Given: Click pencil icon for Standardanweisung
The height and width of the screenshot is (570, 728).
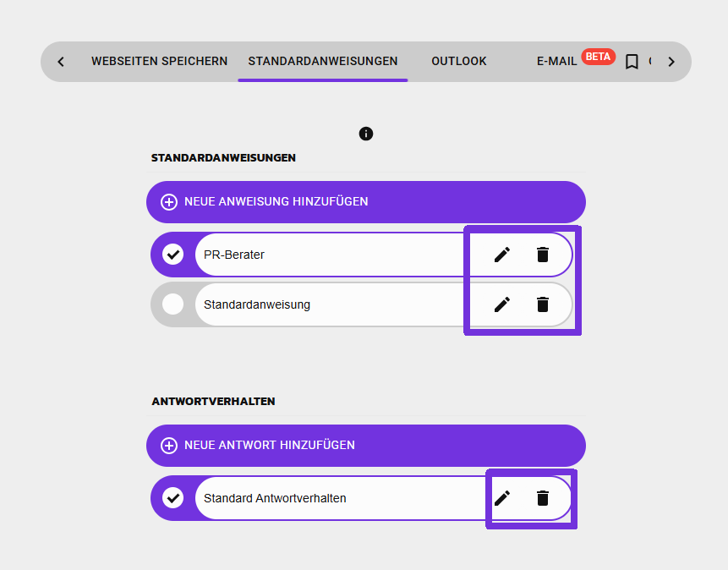Looking at the screenshot, I should pos(502,304).
